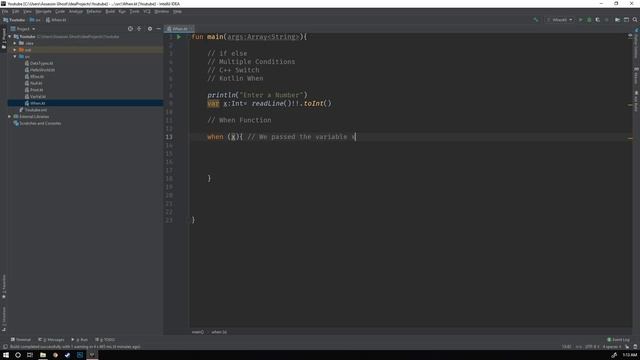This screenshot has height=360, width=640.
Task: Click the build completed status message
Action: point(75,347)
